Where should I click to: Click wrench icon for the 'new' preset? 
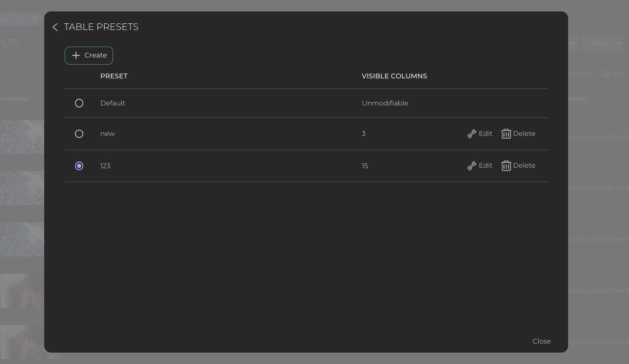(472, 134)
